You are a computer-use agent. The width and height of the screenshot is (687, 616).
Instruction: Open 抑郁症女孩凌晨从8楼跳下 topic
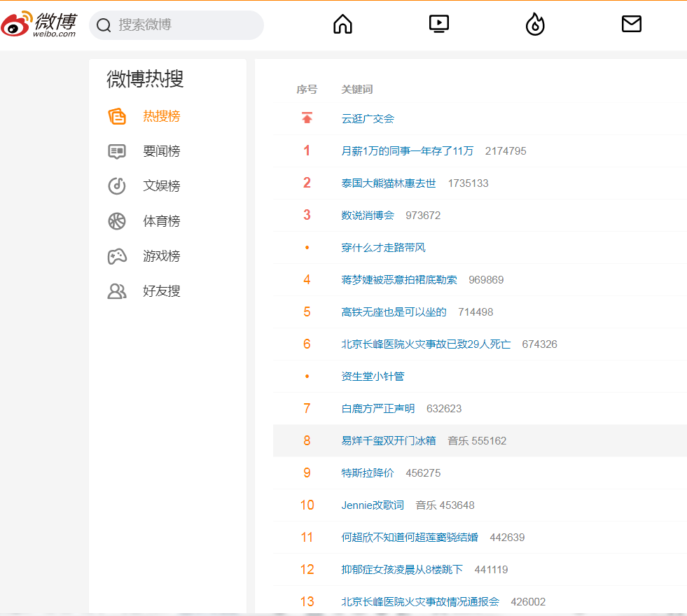point(402,570)
